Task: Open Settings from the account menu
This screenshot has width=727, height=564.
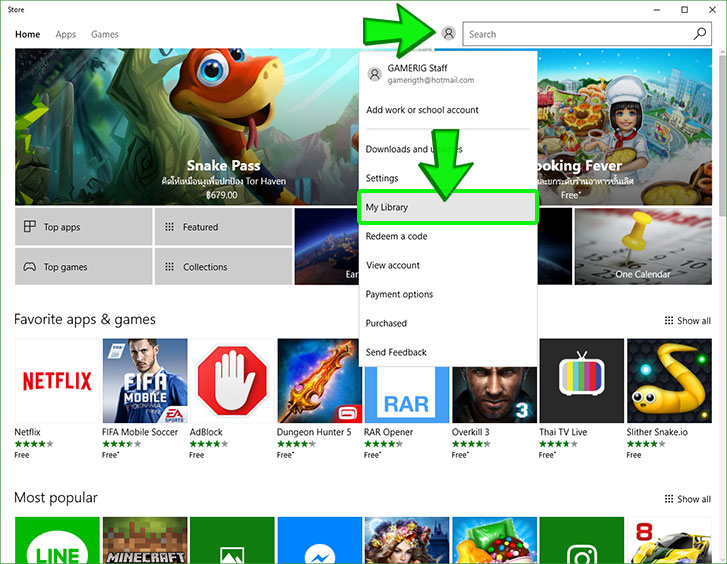Action: [x=448, y=178]
